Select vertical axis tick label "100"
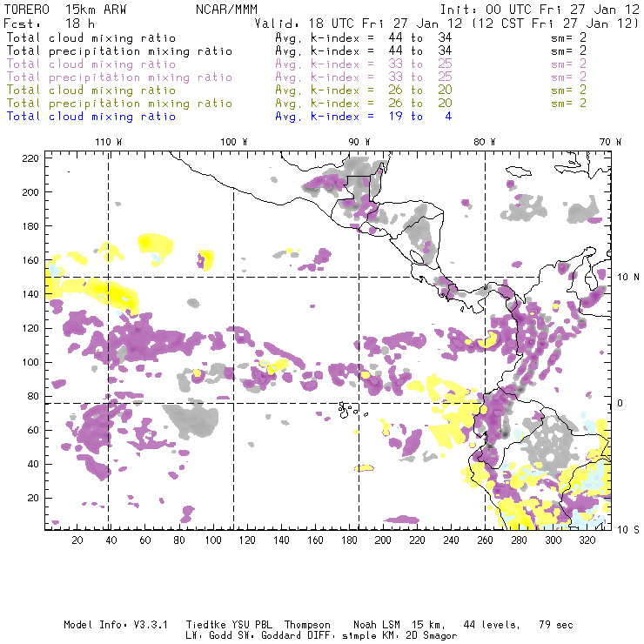 (x=30, y=362)
